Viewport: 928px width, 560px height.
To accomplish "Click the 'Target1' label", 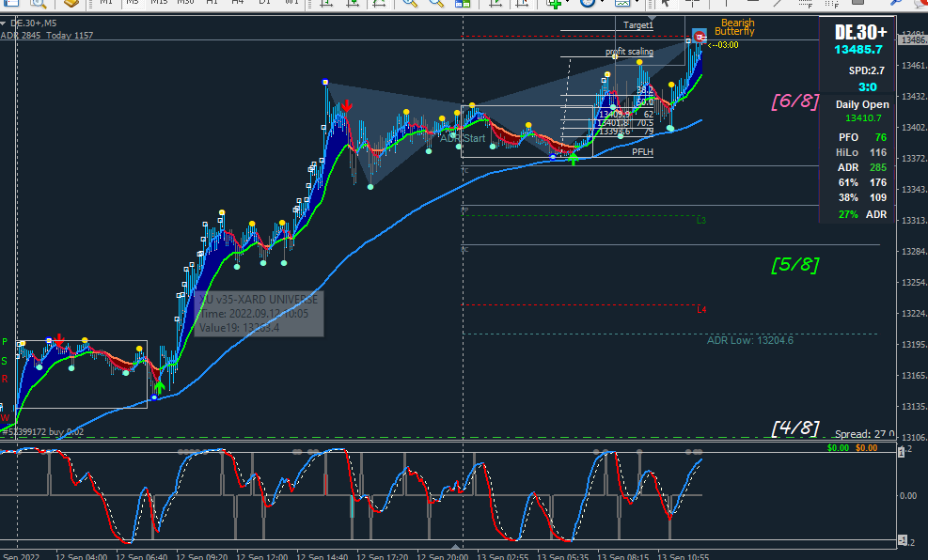I will (638, 25).
